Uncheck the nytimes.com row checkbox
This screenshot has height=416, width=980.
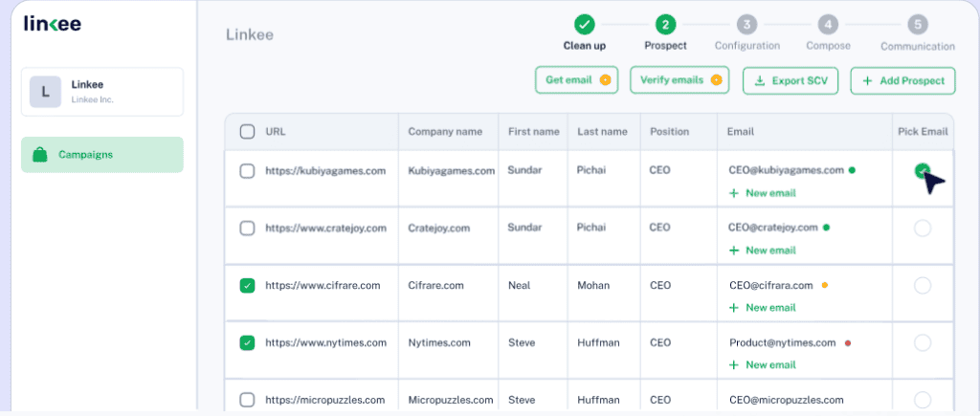(248, 343)
